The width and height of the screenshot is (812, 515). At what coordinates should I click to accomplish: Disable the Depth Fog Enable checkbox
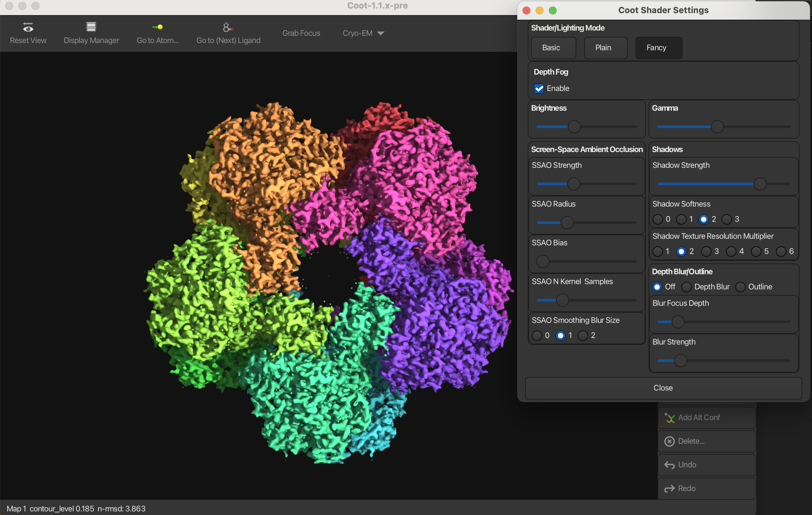point(539,89)
